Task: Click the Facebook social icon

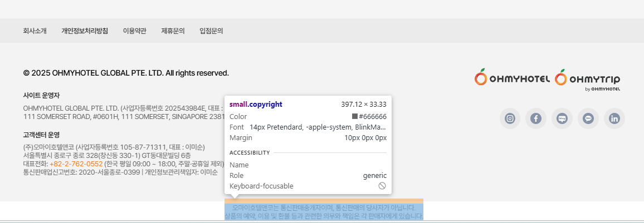Action: (x=535, y=118)
